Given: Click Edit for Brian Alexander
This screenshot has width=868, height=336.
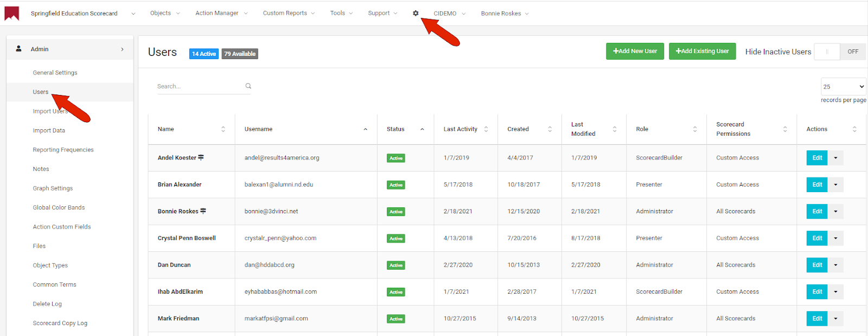Looking at the screenshot, I should coord(817,185).
